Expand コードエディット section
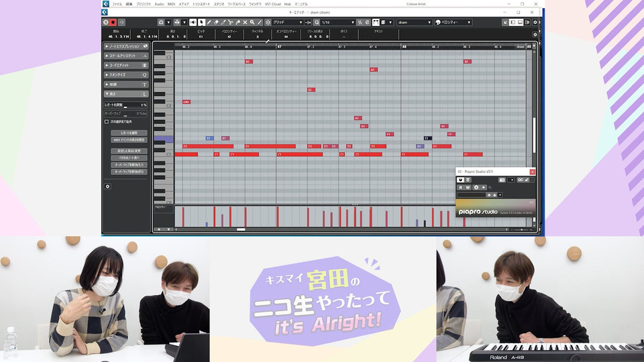 pyautogui.click(x=126, y=65)
